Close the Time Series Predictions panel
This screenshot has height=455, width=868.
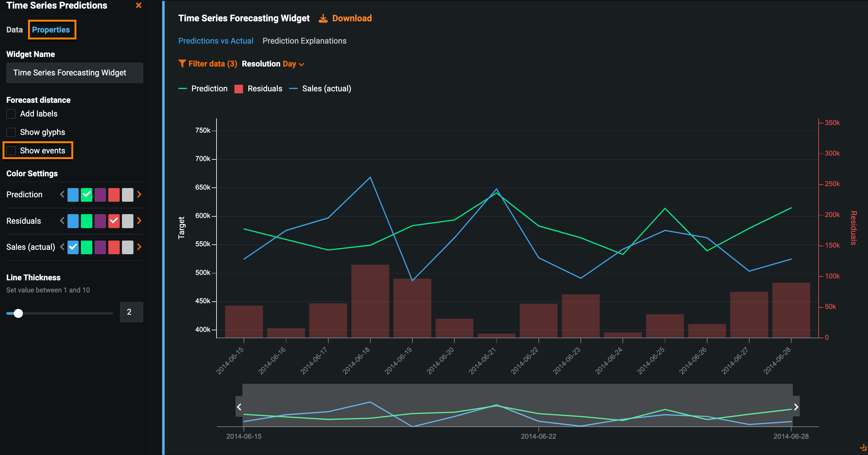[x=139, y=5]
